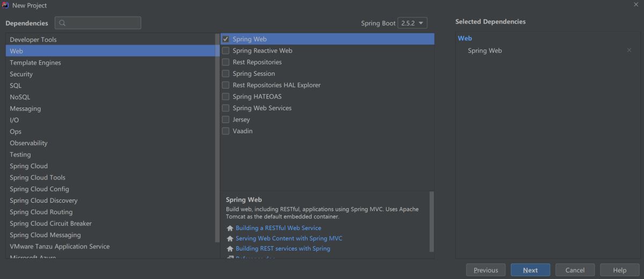This screenshot has height=279, width=644.
Task: Open the Building a RESTful Web Service link
Action: [278, 228]
